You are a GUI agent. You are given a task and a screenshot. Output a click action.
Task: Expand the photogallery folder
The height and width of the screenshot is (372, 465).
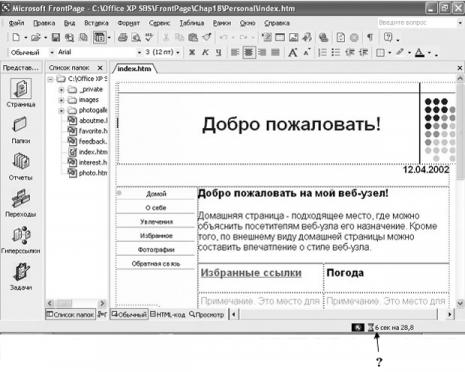[61, 110]
